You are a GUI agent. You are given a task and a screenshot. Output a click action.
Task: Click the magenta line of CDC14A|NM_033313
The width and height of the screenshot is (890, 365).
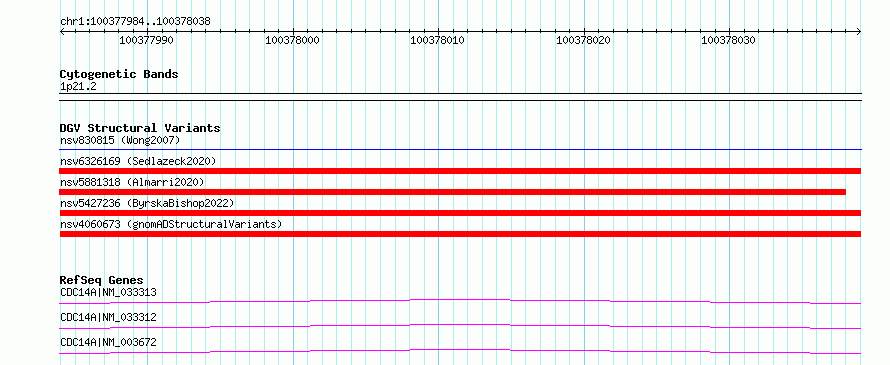coord(460,301)
